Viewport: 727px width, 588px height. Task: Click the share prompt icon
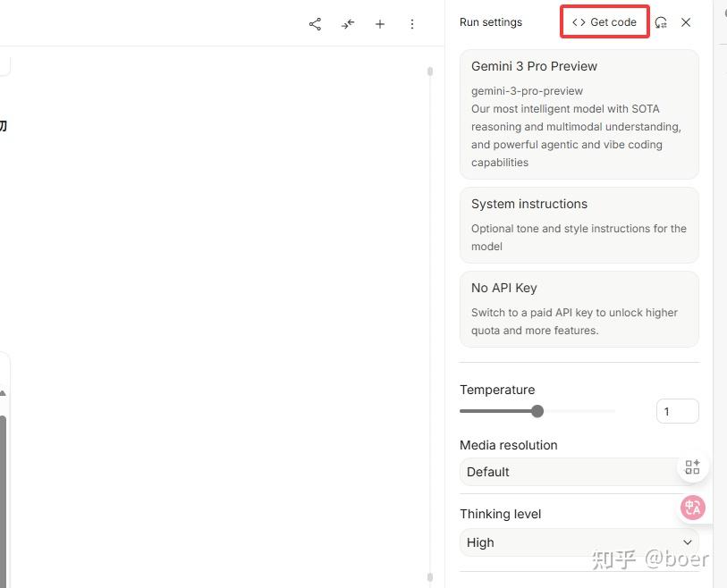[315, 24]
